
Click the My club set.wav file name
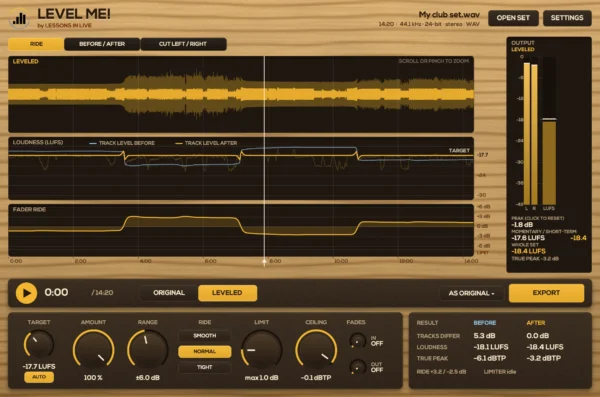pos(449,15)
